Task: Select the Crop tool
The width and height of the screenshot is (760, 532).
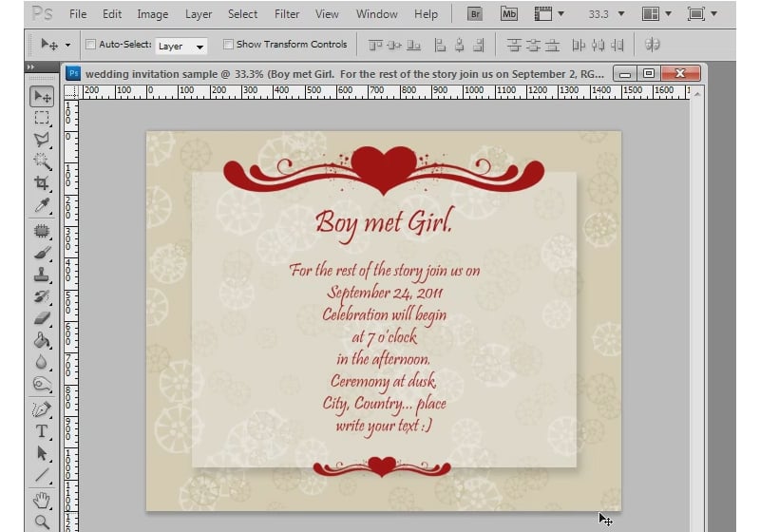Action: click(42, 183)
